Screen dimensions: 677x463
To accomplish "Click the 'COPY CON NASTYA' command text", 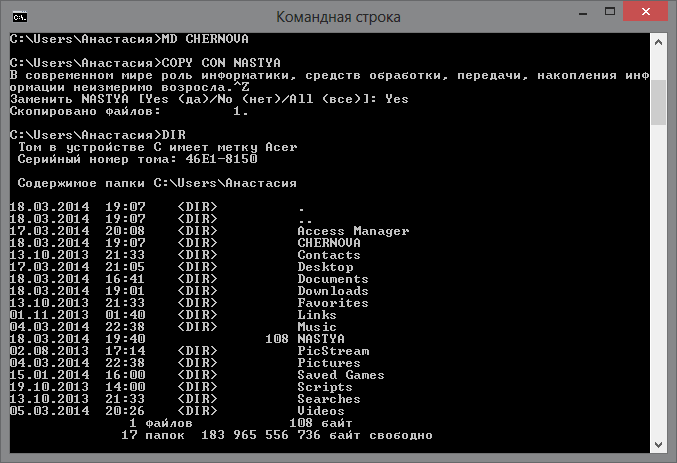I will point(221,63).
